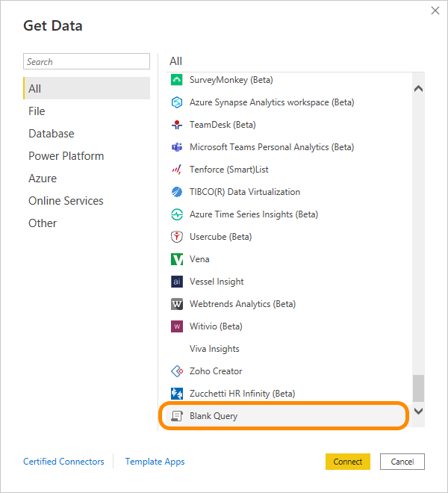The width and height of the screenshot is (448, 493).
Task: Click the TeamDesk connector icon
Action: pyautogui.click(x=177, y=125)
